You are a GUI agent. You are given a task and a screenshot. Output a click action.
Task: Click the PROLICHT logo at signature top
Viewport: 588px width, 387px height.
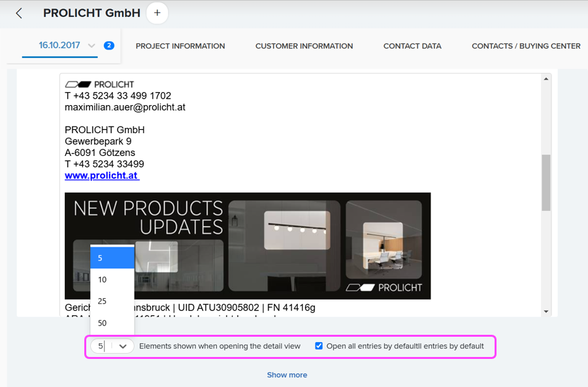coord(99,84)
